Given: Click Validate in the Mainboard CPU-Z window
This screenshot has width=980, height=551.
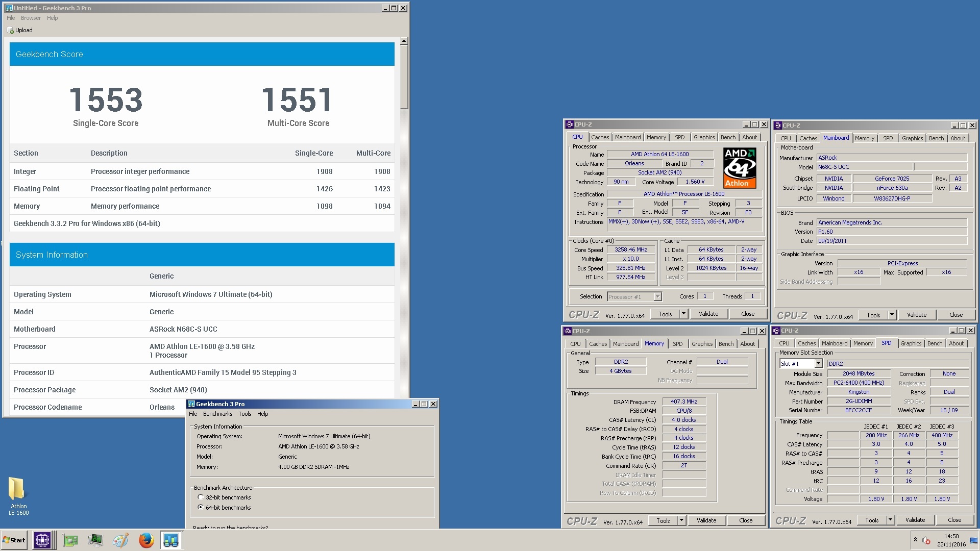Looking at the screenshot, I should (917, 315).
